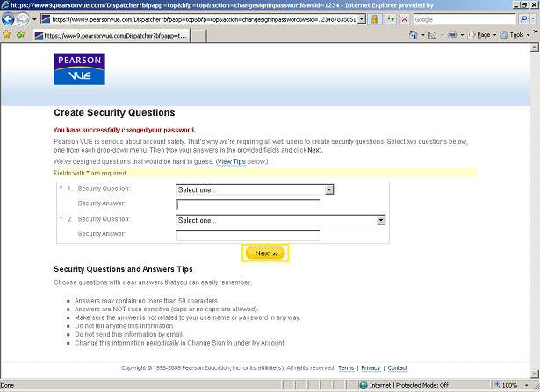Click the Pearson VUE logo
The width and height of the screenshot is (540, 392).
[79, 70]
